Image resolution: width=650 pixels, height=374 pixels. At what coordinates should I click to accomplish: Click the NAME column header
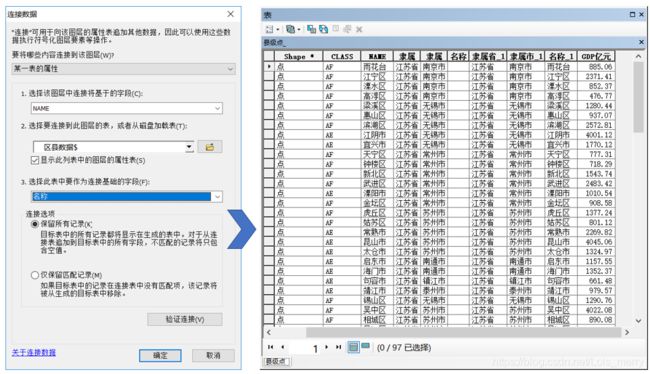pos(377,56)
